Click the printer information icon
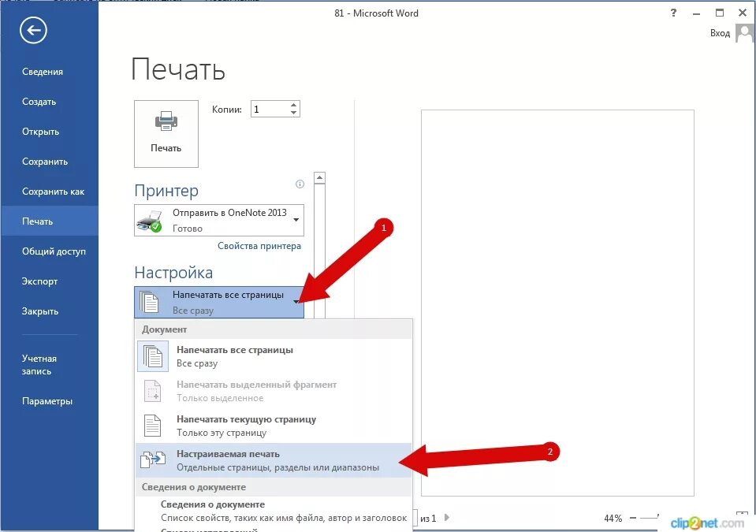The width and height of the screenshot is (756, 532). pyautogui.click(x=300, y=184)
